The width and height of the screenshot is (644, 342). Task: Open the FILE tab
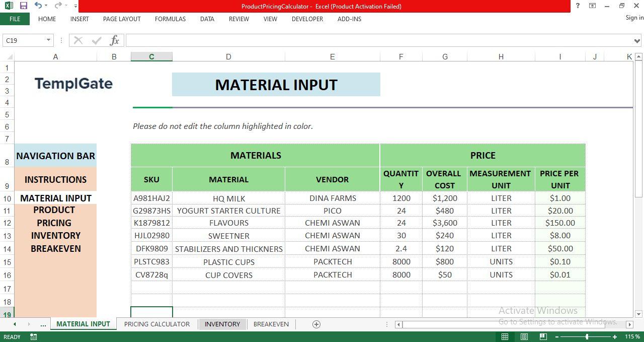pos(15,19)
